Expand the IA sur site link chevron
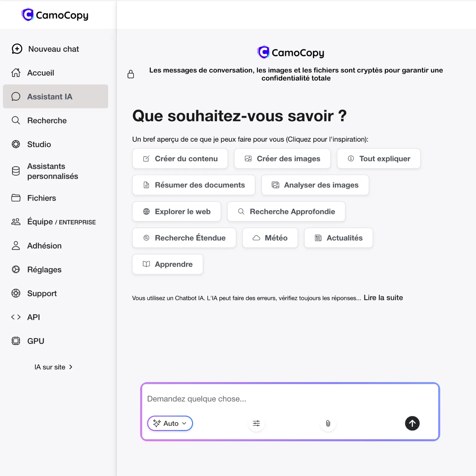Viewport: 476px width, 476px height. coord(71,367)
